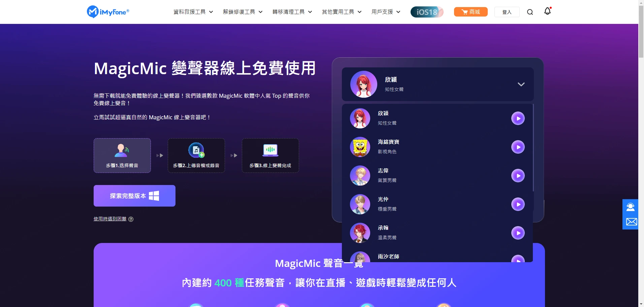Click the 探索完整版本 button
644x307 pixels.
point(134,196)
